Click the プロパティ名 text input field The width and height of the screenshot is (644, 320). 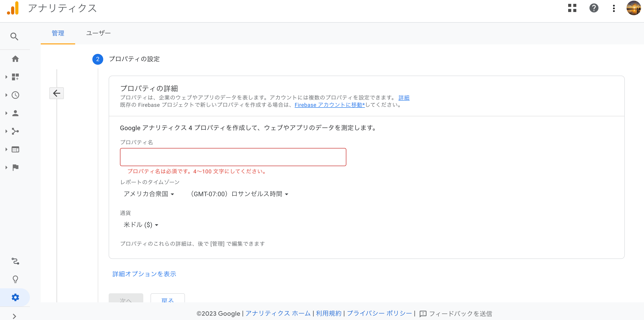coord(233,157)
